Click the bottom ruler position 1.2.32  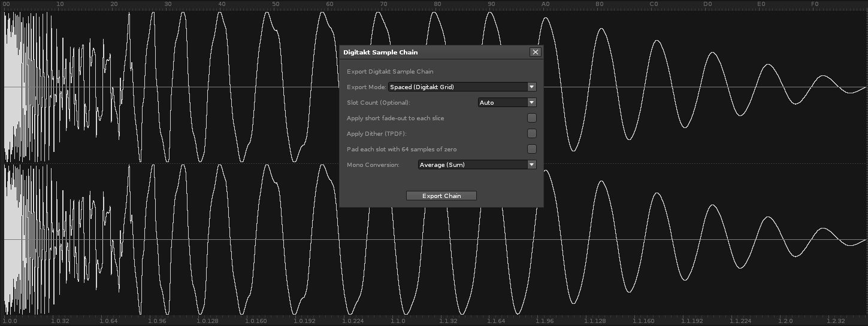pyautogui.click(x=836, y=321)
